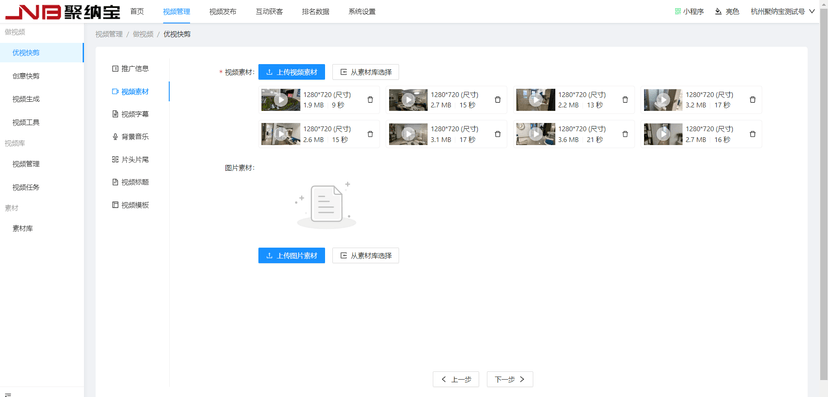This screenshot has height=397, width=828.
Task: Play the 3.6 MB 21秒 video thumbnail
Action: point(535,134)
